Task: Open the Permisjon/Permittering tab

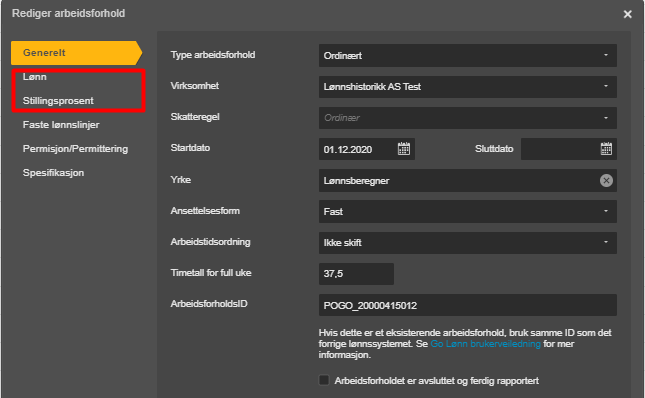Action: click(x=75, y=149)
